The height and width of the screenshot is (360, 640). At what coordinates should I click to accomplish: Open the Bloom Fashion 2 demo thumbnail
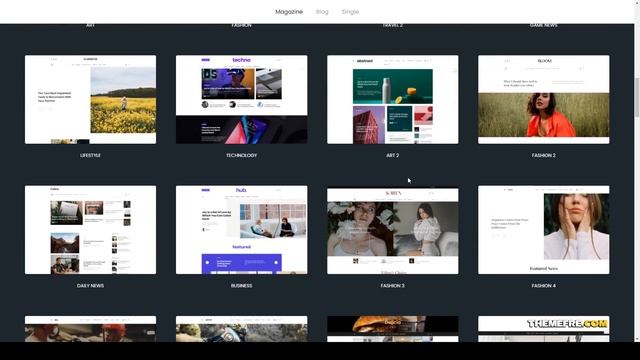(x=544, y=100)
